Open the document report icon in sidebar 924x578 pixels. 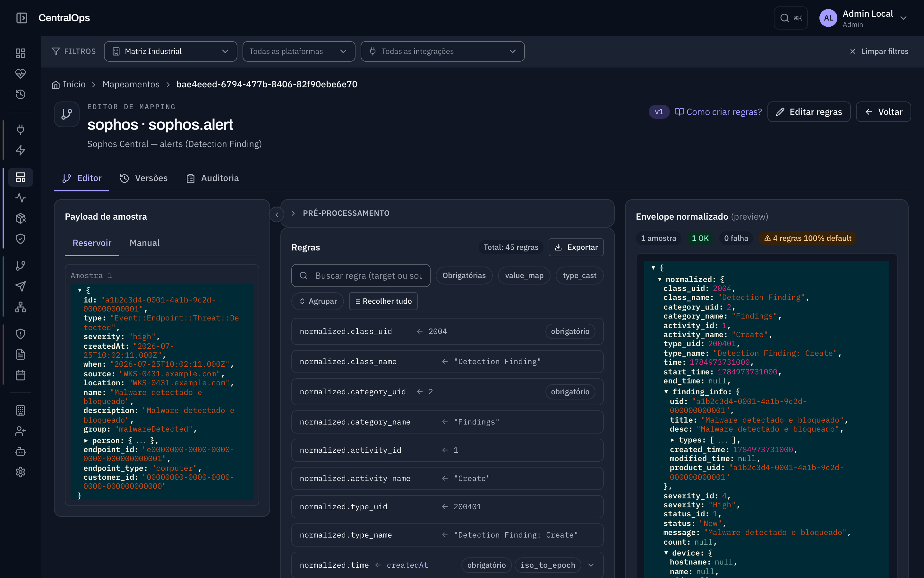[x=21, y=355]
